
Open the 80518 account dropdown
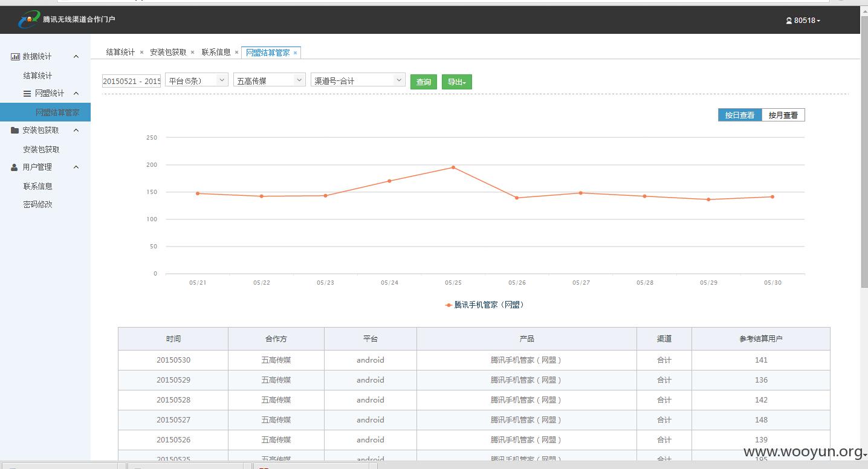click(x=803, y=21)
